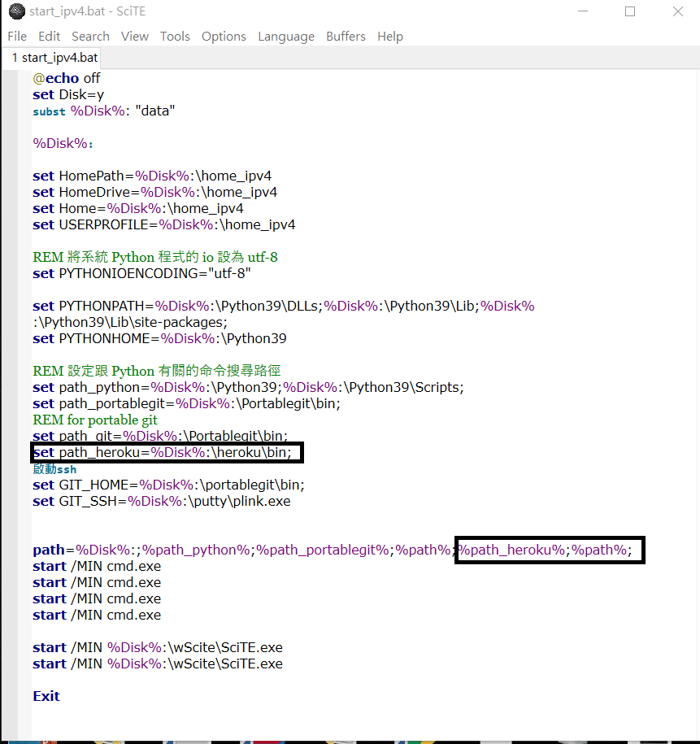Image resolution: width=700 pixels, height=744 pixels.
Task: Click the 'Exit' line
Action: (46, 696)
